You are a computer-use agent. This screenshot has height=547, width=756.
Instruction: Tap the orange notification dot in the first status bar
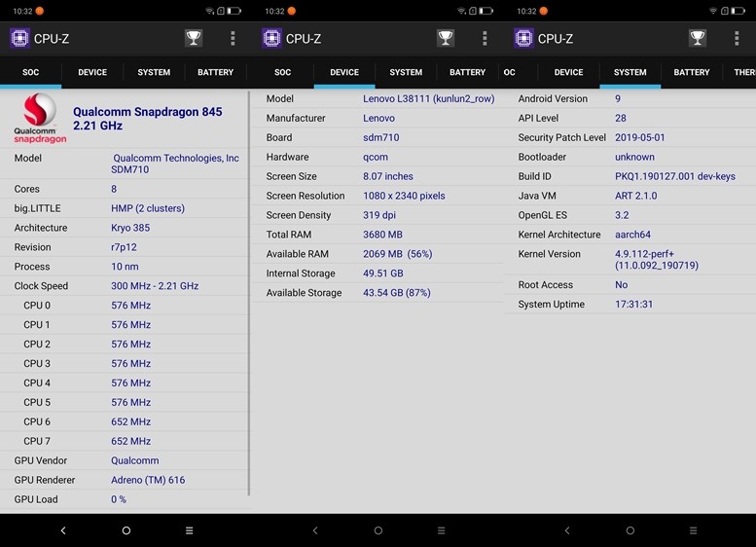[40, 11]
